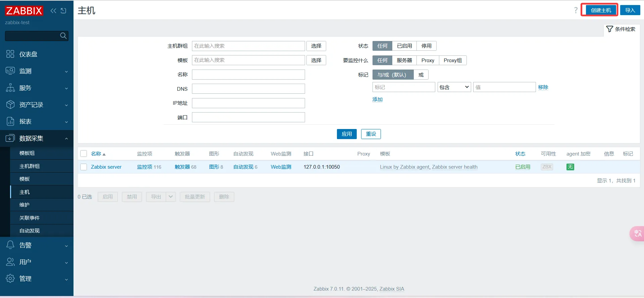Open help via question mark icon
The width and height of the screenshot is (644, 298).
click(576, 10)
